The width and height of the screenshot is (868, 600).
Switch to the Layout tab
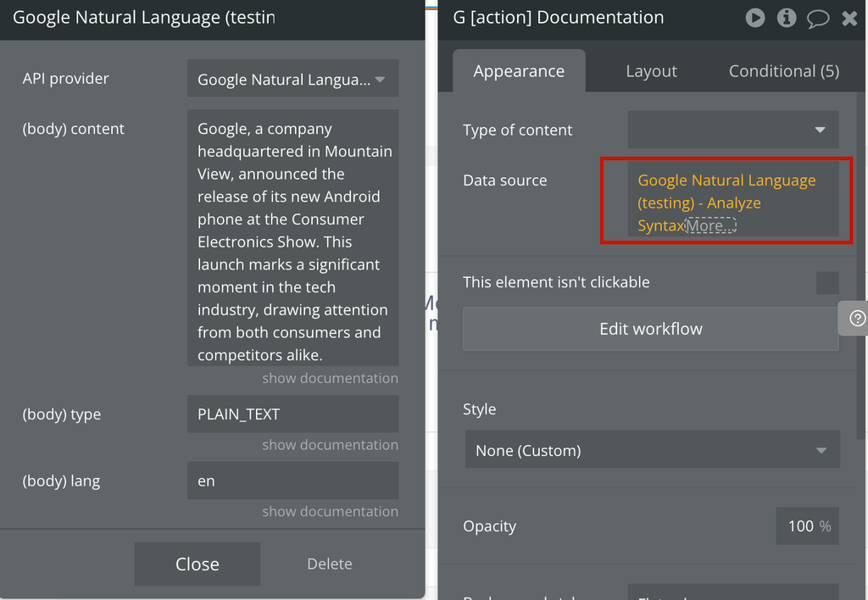click(x=651, y=71)
